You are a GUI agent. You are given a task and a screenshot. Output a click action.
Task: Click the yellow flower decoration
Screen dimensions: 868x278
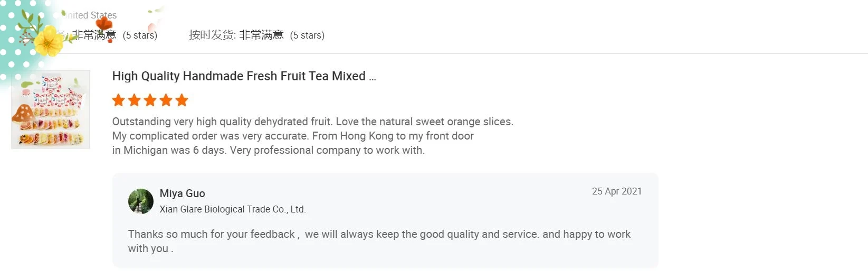pyautogui.click(x=49, y=41)
